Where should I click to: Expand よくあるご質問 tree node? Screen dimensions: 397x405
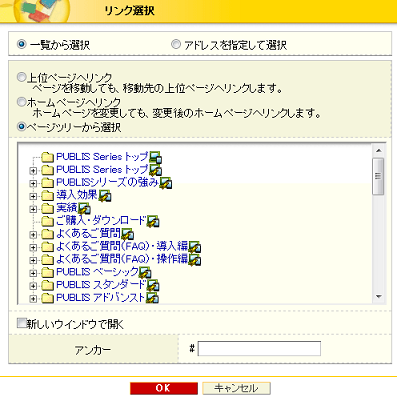click(33, 235)
